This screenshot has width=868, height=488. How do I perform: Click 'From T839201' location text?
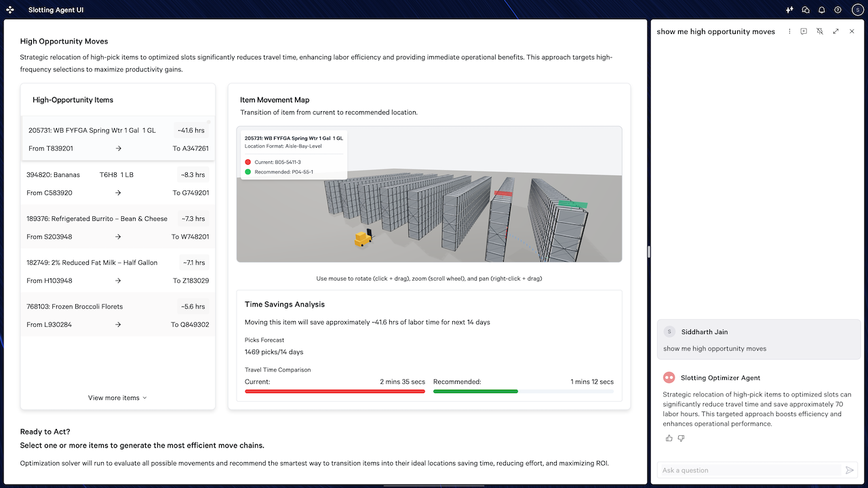[51, 148]
